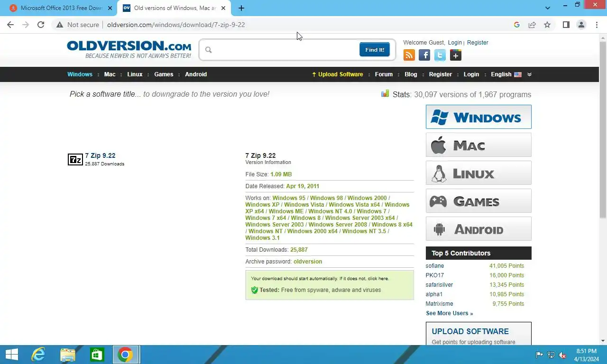Open a new Chrome tab
This screenshot has height=364, width=607.
click(241, 8)
